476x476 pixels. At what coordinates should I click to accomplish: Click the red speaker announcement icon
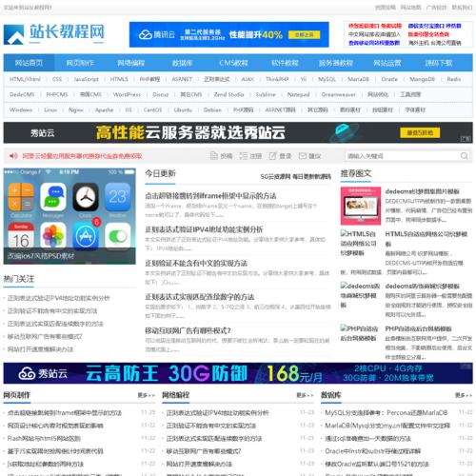tap(13, 156)
